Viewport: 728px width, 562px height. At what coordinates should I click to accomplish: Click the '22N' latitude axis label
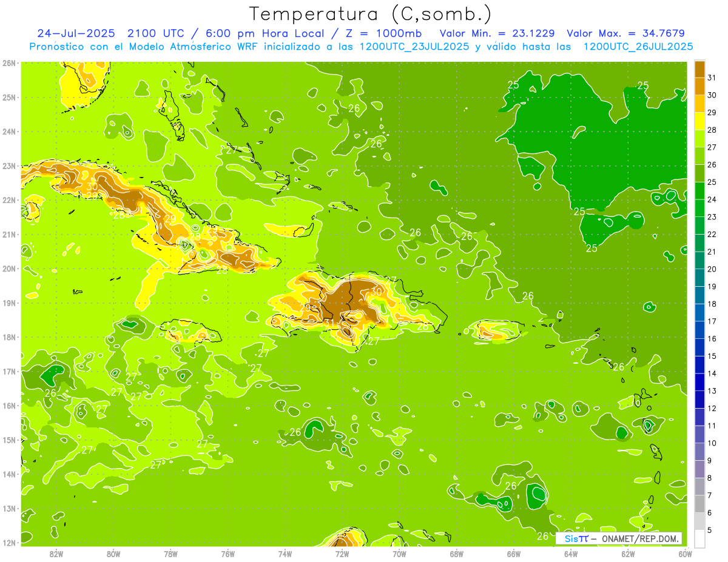[9, 200]
